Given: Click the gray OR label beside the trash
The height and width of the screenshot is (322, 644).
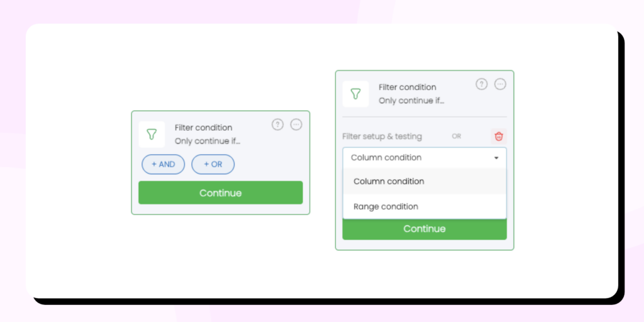Looking at the screenshot, I should [x=457, y=136].
